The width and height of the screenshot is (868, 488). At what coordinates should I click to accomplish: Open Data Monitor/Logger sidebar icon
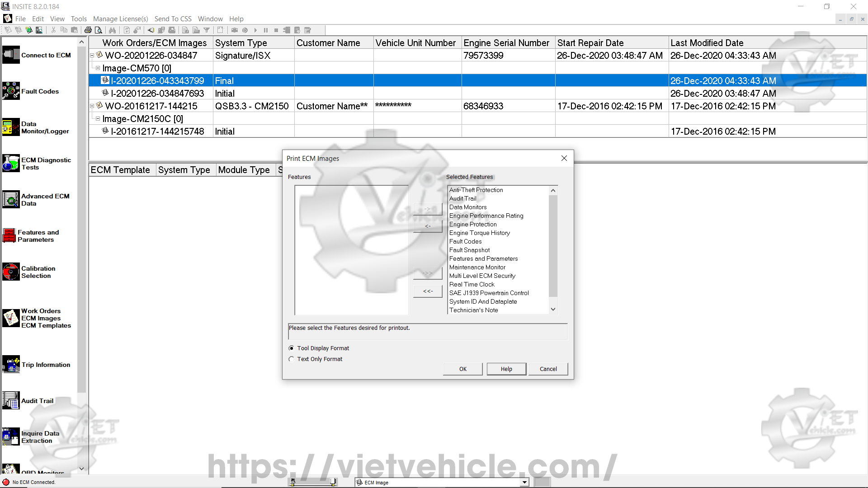(11, 127)
